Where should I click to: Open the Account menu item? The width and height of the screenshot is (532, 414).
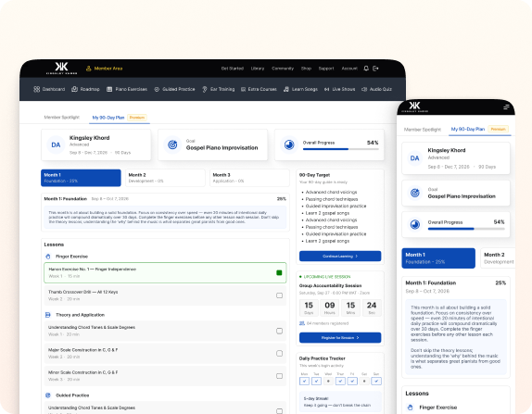coord(349,69)
